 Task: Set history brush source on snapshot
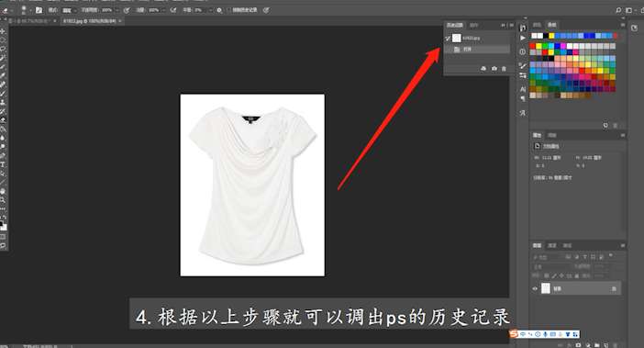point(448,38)
